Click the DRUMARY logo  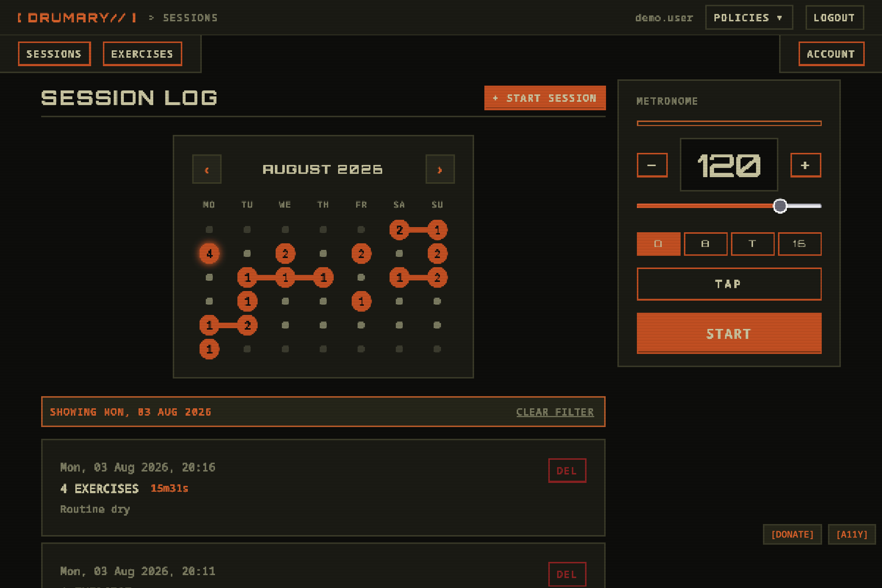(77, 18)
